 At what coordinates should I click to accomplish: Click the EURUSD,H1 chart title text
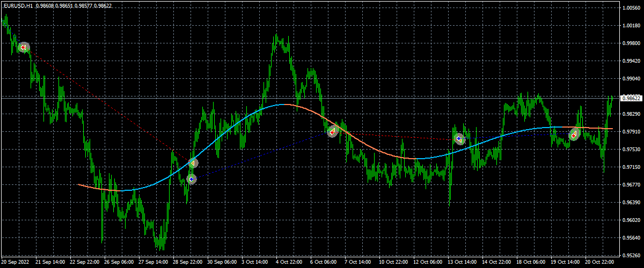pos(17,5)
